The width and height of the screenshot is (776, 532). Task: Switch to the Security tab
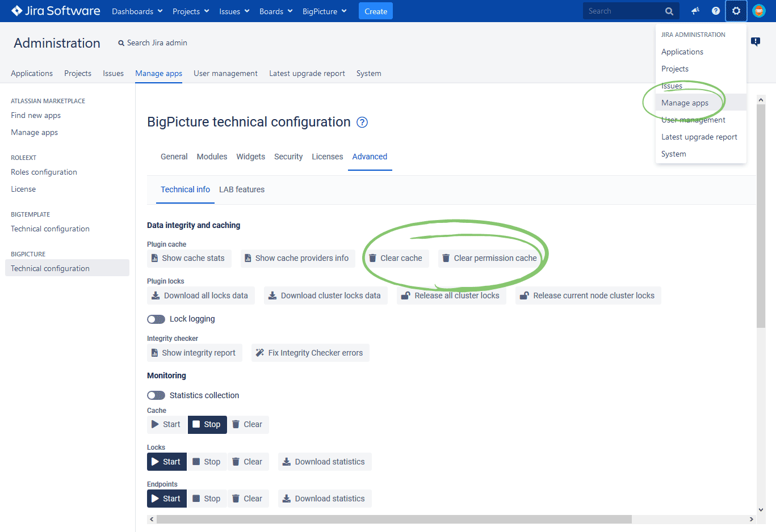288,157
